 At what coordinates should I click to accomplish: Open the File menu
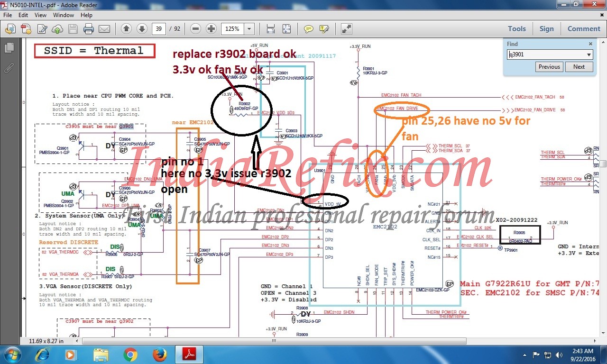click(x=8, y=15)
